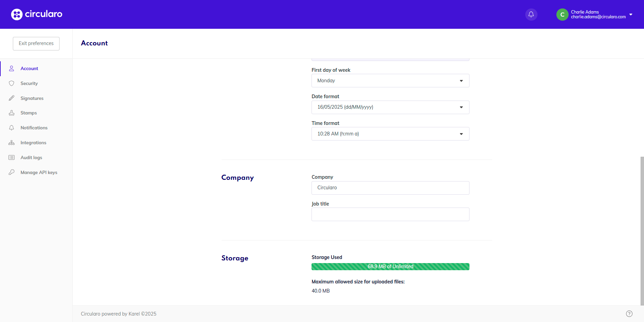Image resolution: width=644 pixels, height=322 pixels.
Task: Click the Company name text field
Action: tap(390, 188)
